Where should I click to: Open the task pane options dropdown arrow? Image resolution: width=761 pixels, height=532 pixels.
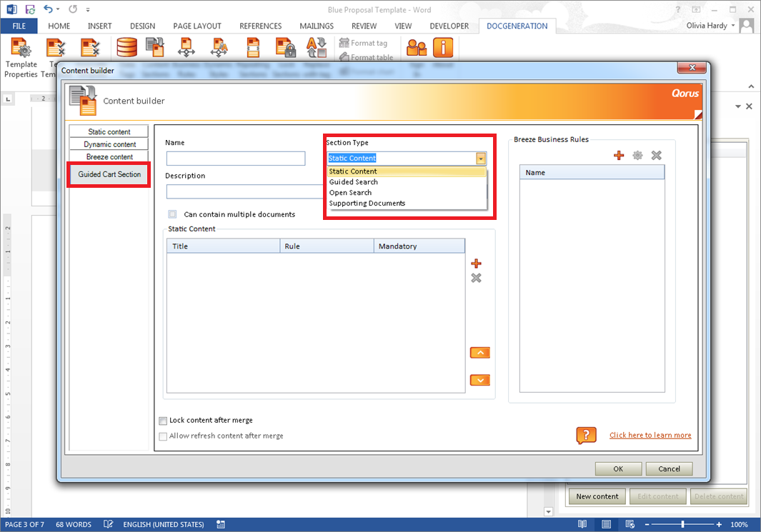point(737,106)
